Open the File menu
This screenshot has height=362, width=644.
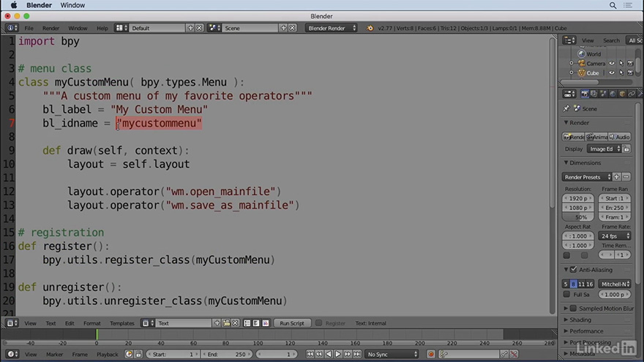click(29, 28)
